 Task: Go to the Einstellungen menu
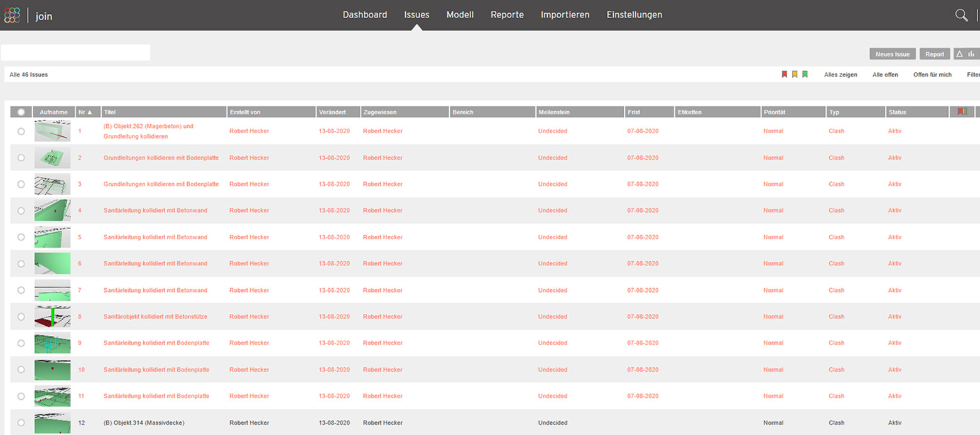634,15
